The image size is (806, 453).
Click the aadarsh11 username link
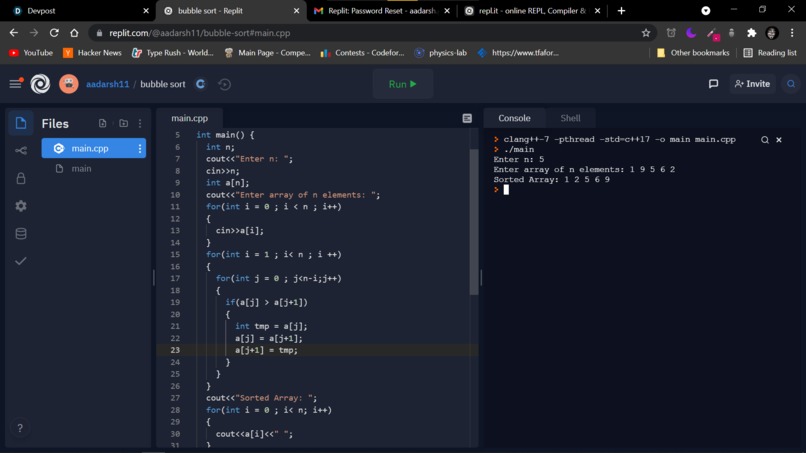coord(107,84)
